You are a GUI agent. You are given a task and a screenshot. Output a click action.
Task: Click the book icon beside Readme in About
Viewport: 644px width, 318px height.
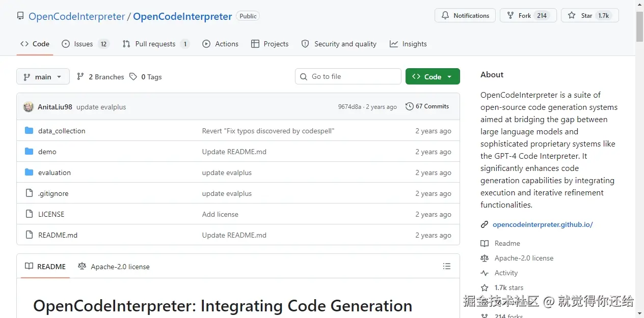click(x=485, y=243)
